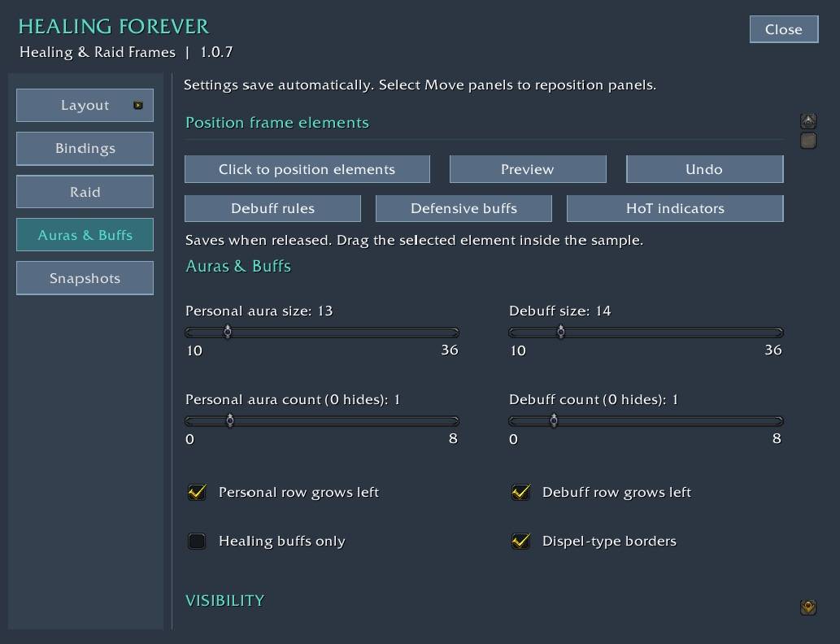Click the "Settings save automatically" hint text

click(x=420, y=85)
